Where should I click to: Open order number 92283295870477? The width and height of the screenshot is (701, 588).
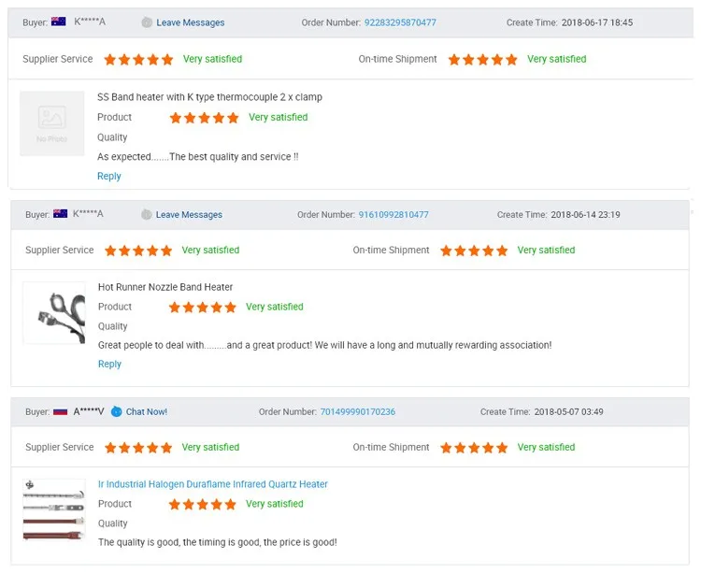click(x=400, y=22)
